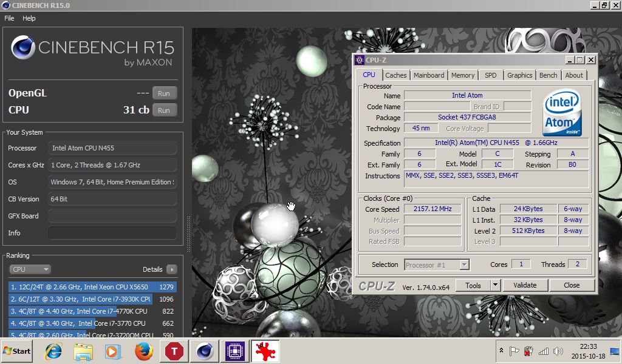Image resolution: width=622 pixels, height=364 pixels.
Task: Click the Core Speed value 2157.12 MHz
Action: click(x=432, y=209)
